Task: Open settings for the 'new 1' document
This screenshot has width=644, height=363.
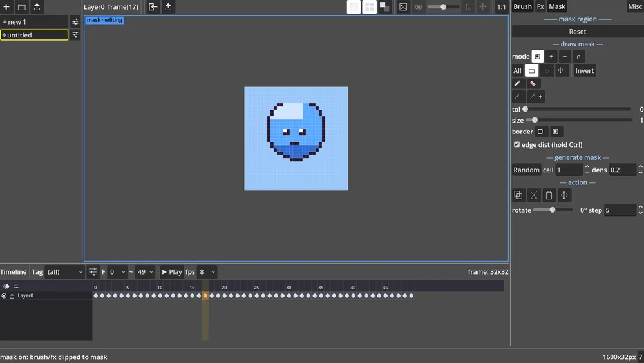Action: pyautogui.click(x=75, y=22)
